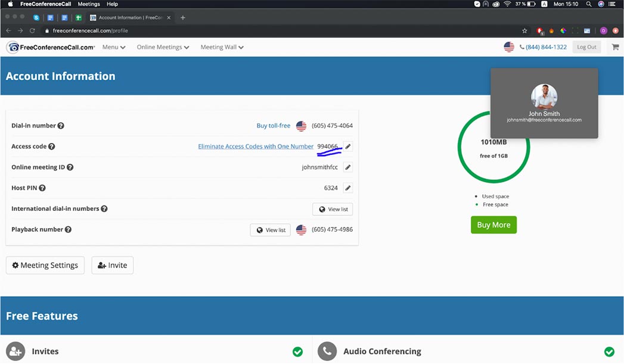Screen dimensions: 624x364
Task: Click the green check next to Audio Conferencing
Action: 609,351
